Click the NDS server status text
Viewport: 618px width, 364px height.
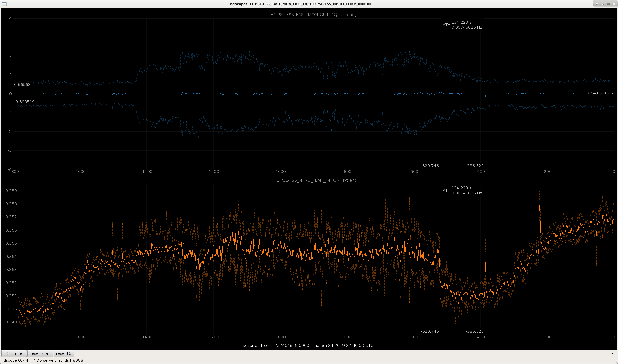pyautogui.click(x=58, y=360)
